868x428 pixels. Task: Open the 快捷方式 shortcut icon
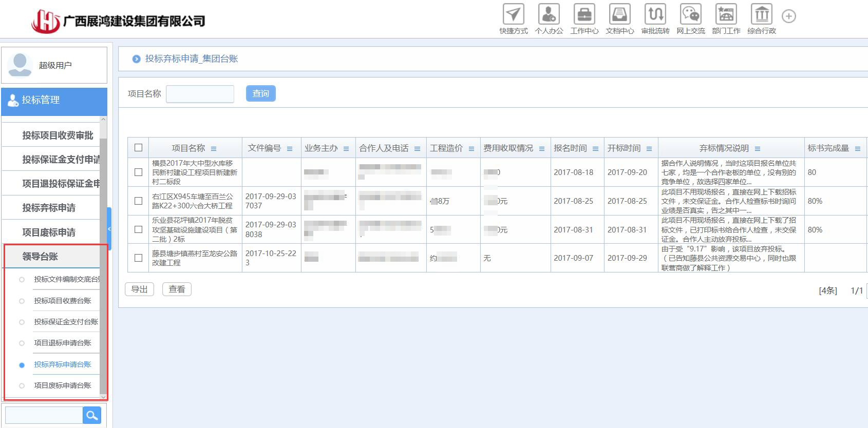click(x=513, y=15)
